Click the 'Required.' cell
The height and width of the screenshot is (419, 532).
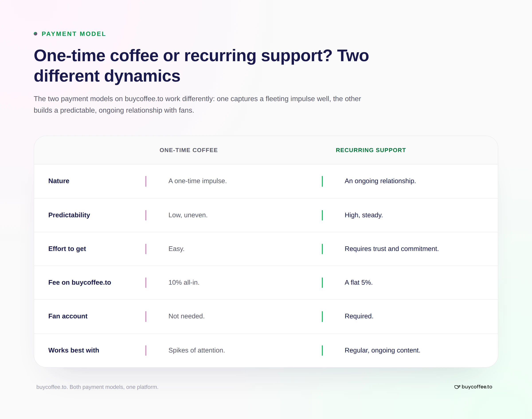point(359,316)
